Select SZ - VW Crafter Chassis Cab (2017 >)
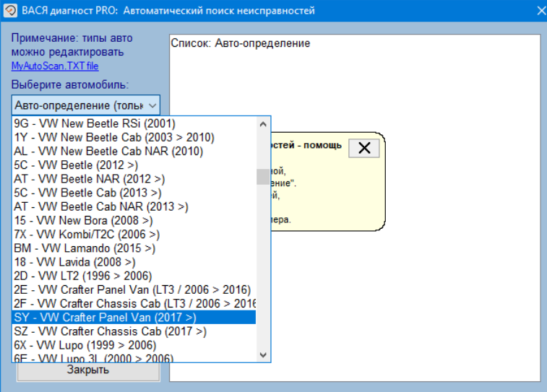Screen dimensions: 547x392 pyautogui.click(x=134, y=331)
